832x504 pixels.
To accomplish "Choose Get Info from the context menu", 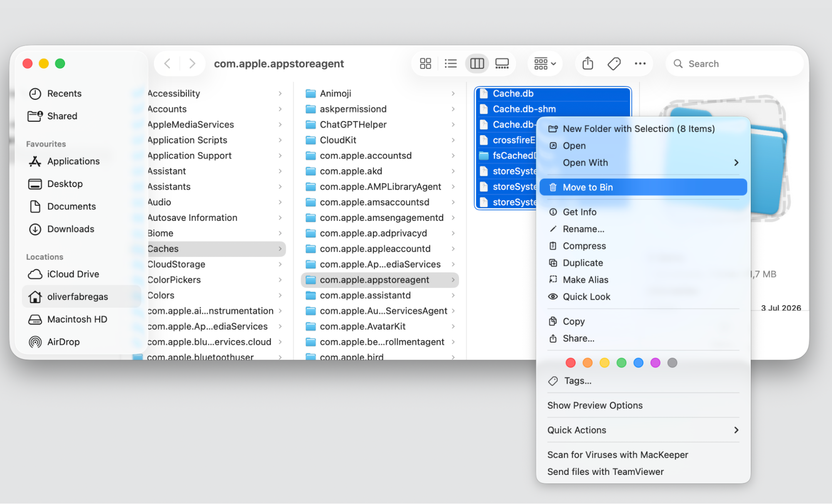I will coord(643,212).
